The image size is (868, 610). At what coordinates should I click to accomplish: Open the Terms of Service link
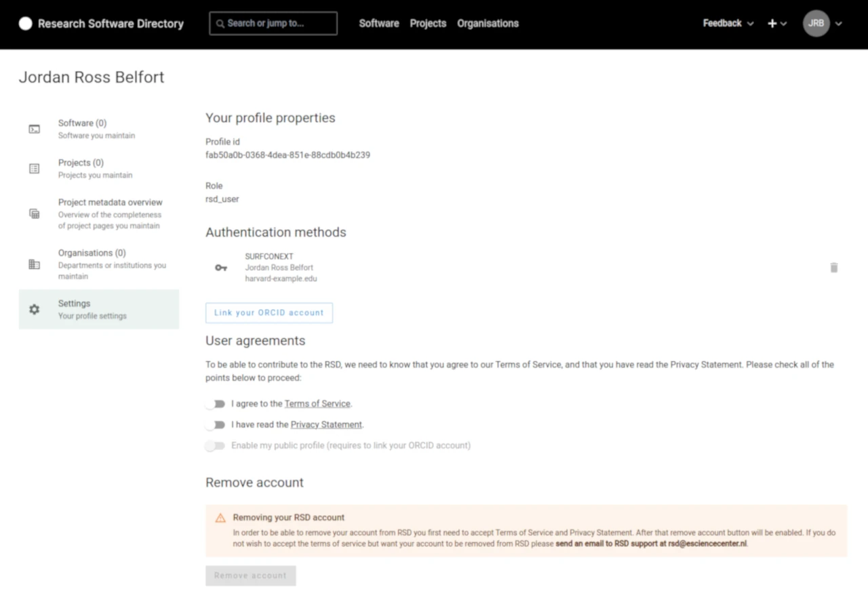tap(317, 404)
